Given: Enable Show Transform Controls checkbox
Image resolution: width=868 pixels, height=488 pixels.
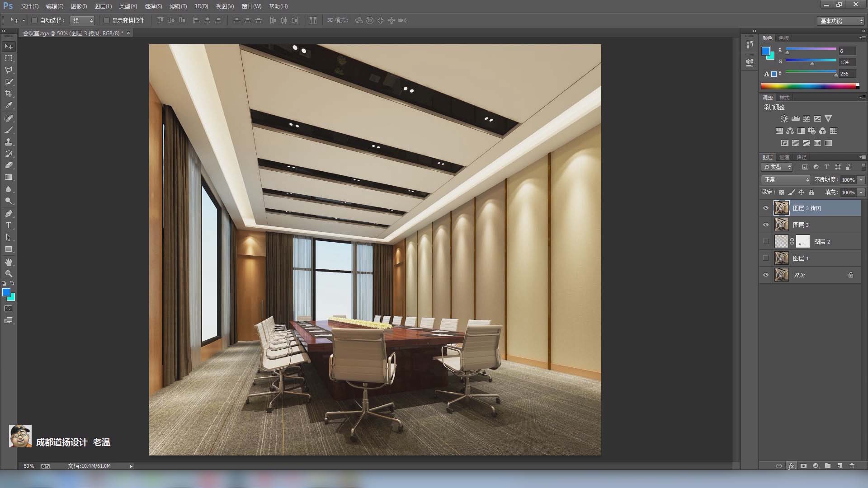Looking at the screenshot, I should [107, 20].
